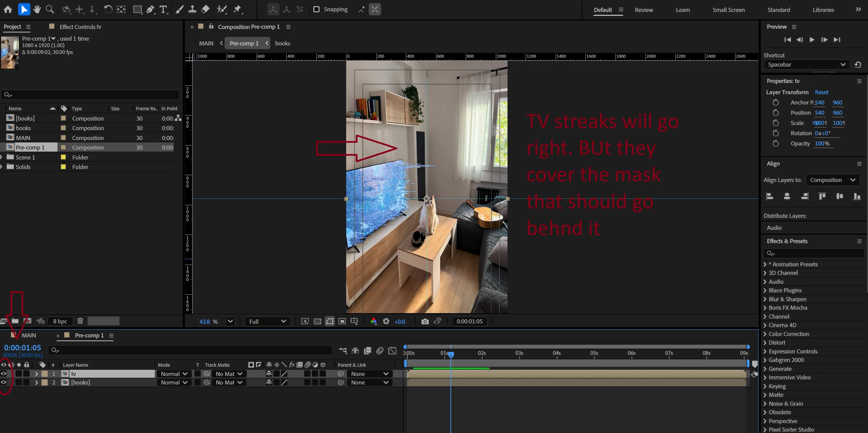Select the Pen tool
The image size is (868, 433).
[150, 9]
